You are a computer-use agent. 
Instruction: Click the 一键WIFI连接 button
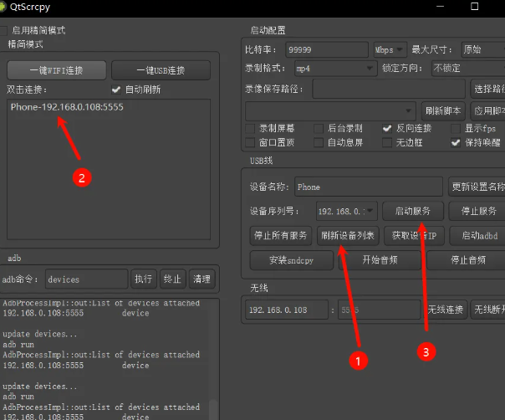coord(57,70)
